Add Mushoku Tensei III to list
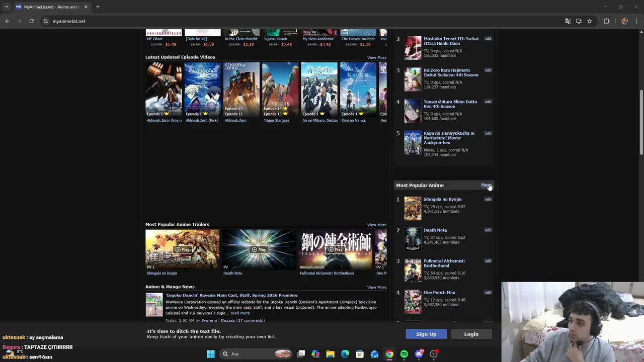644x362 pixels. [x=488, y=39]
